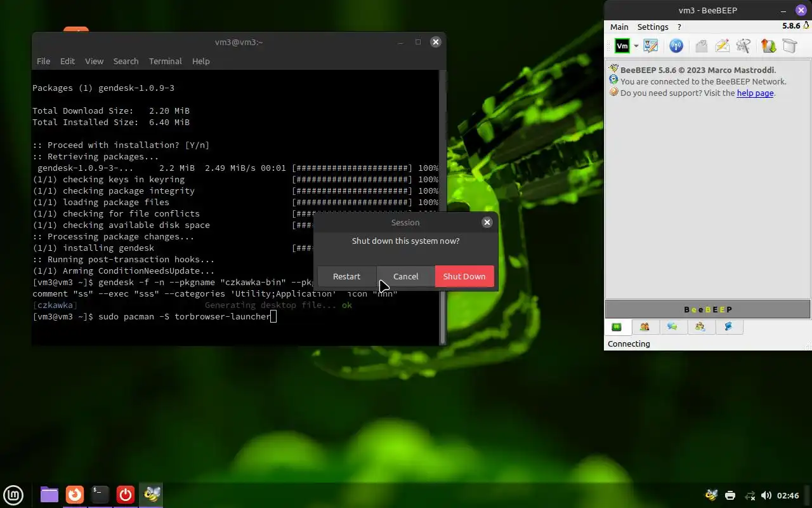Close the Session dialog with X icon
This screenshot has height=508, width=812.
coord(487,222)
